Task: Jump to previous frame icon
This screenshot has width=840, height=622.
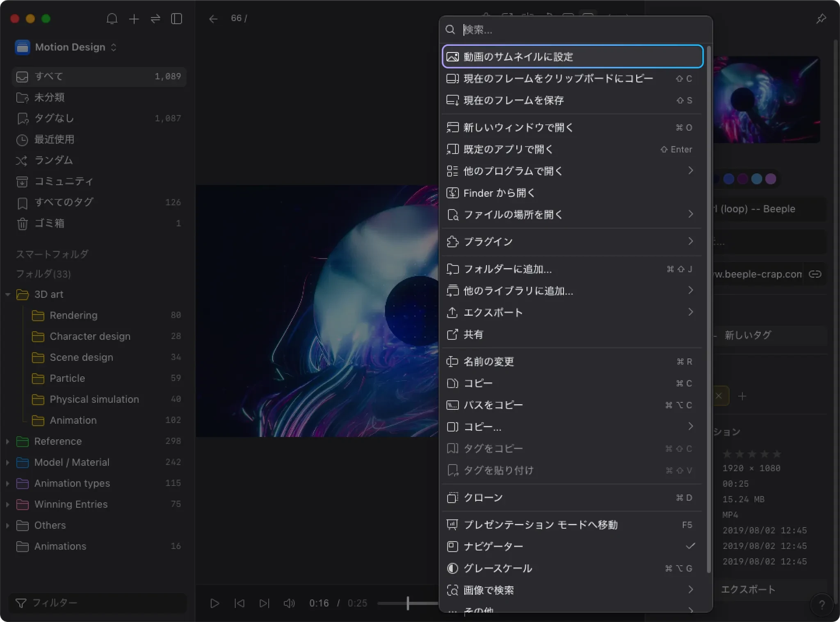Action: click(x=240, y=603)
